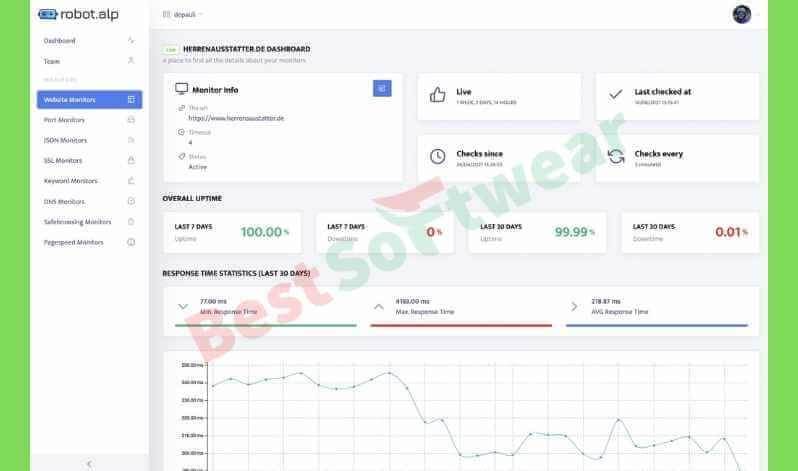This screenshot has width=798, height=471.
Task: Click the Status tag icon
Action: (x=181, y=156)
